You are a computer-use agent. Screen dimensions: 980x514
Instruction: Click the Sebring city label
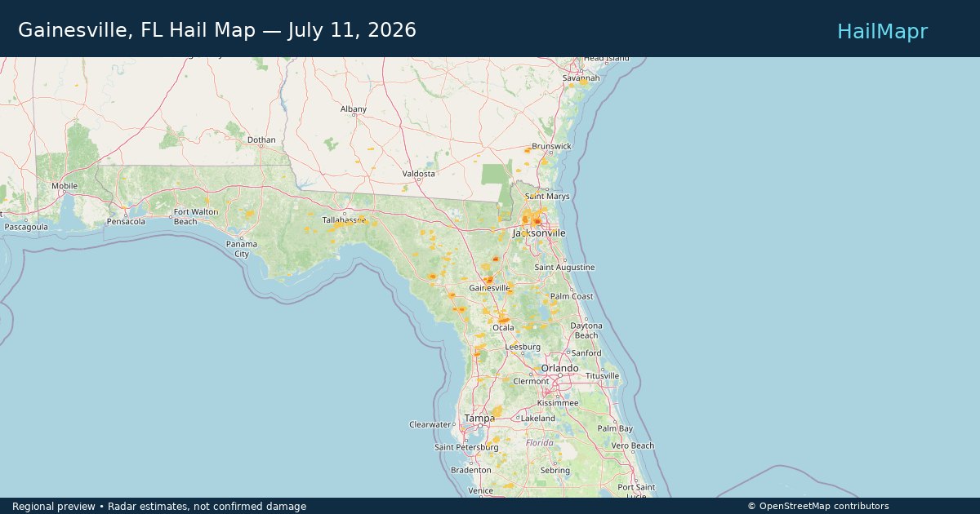coord(555,471)
